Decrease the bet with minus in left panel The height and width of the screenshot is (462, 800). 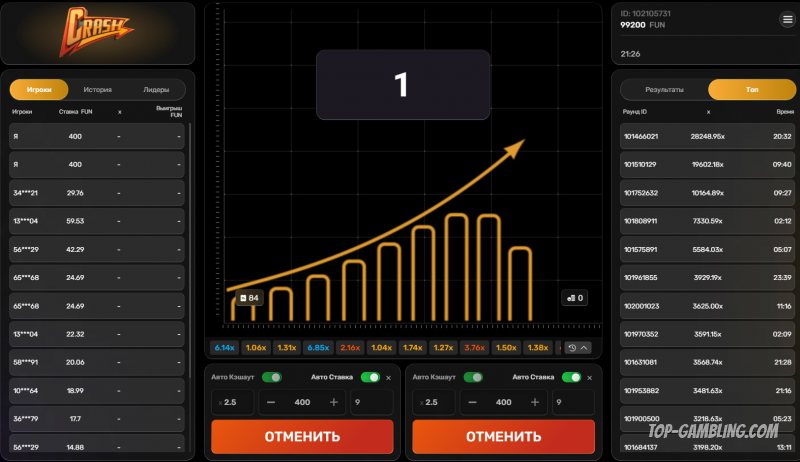click(272, 402)
